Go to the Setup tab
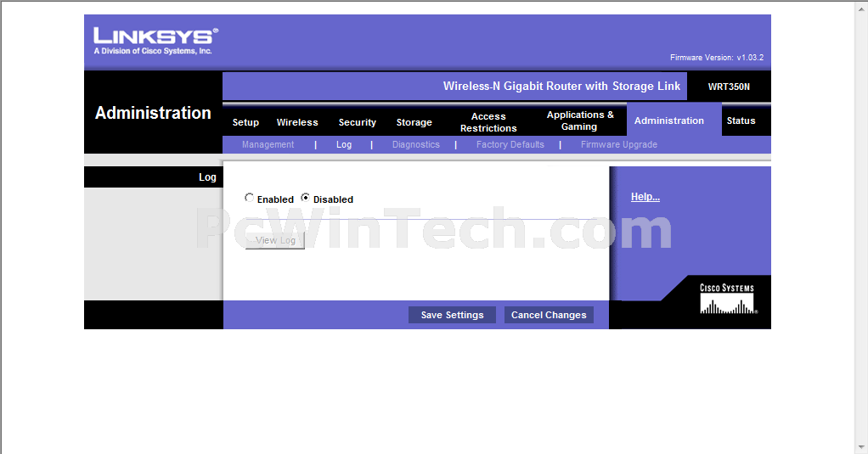 245,122
